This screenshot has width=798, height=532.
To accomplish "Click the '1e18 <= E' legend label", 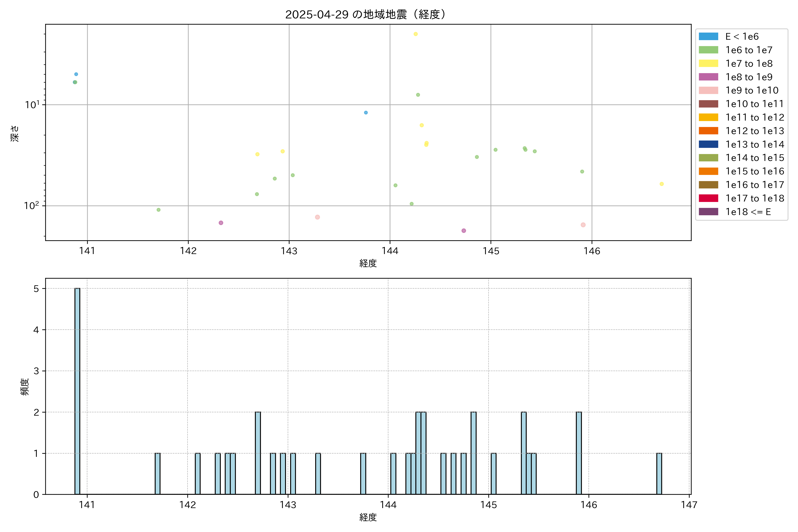I will click(748, 212).
